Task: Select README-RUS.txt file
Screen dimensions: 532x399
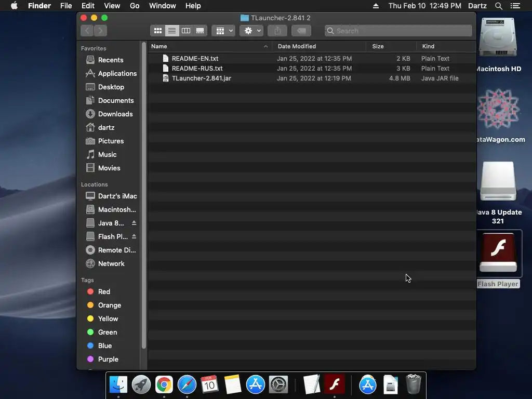Action: coord(312,68)
